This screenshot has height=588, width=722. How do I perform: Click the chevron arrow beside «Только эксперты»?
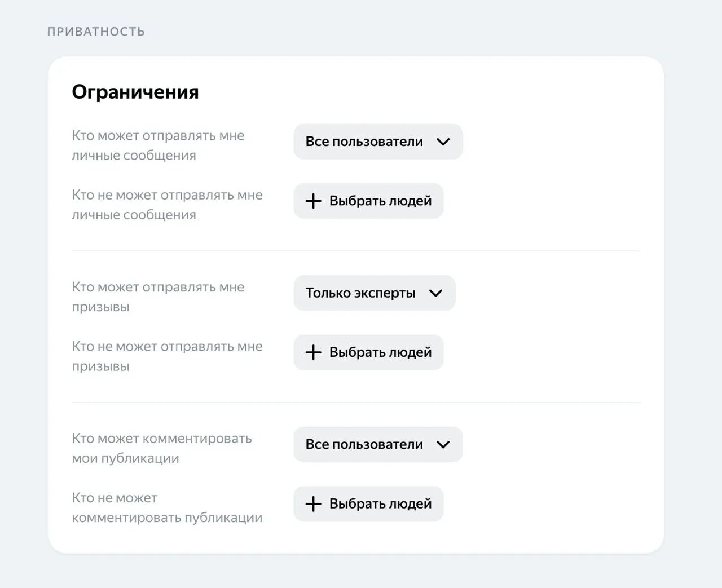(x=435, y=293)
